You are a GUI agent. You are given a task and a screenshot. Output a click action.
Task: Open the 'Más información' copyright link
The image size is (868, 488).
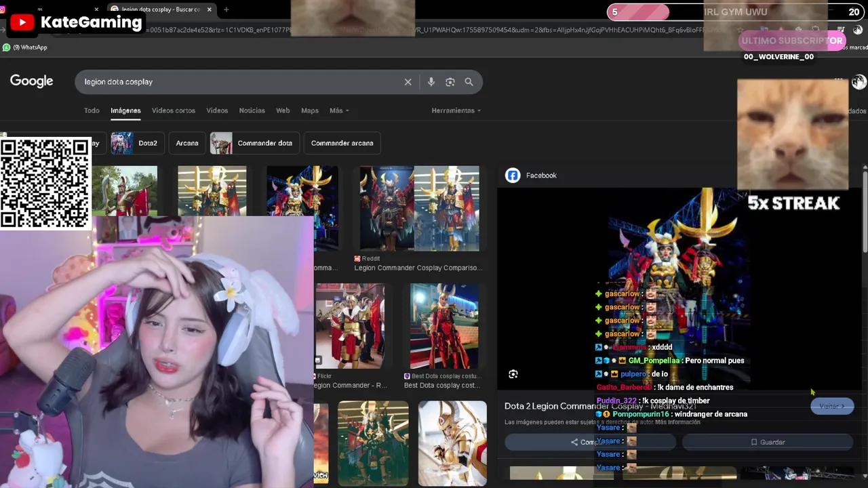678,422
